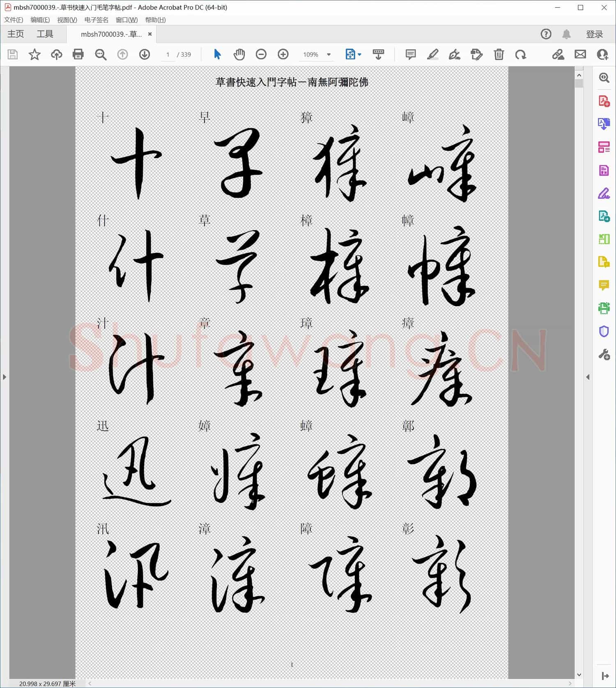The width and height of the screenshot is (616, 688).
Task: Click the 登录 sign-in button
Action: (594, 34)
